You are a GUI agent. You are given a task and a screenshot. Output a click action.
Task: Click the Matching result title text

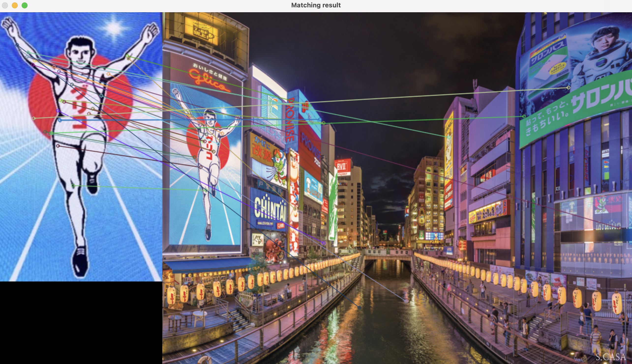[x=316, y=5]
